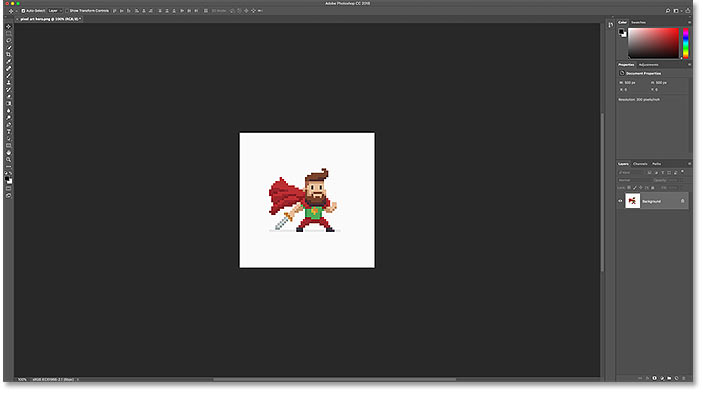Switch to the Channels tab
The image size is (703, 393).
pyautogui.click(x=640, y=164)
